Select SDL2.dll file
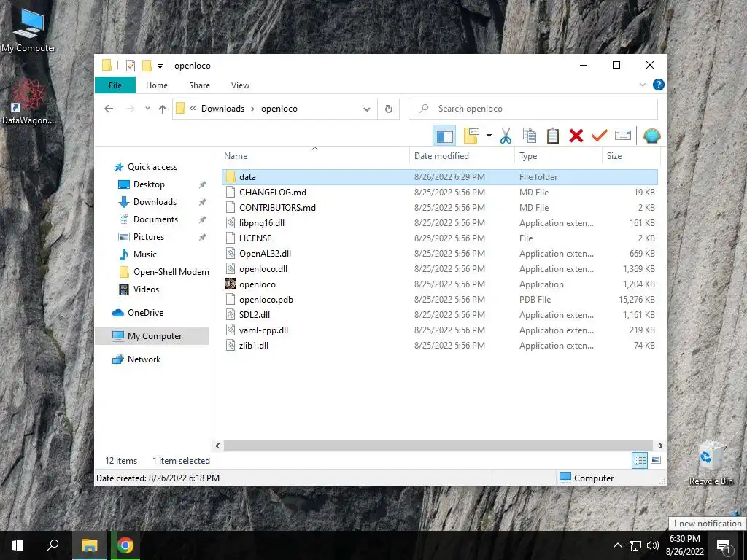The height and width of the screenshot is (560, 747). (440, 315)
